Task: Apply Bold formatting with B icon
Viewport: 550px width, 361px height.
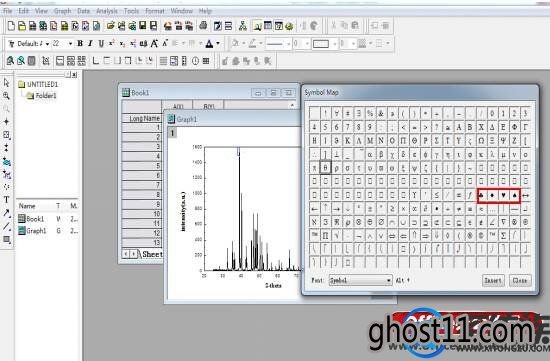Action: pos(80,44)
